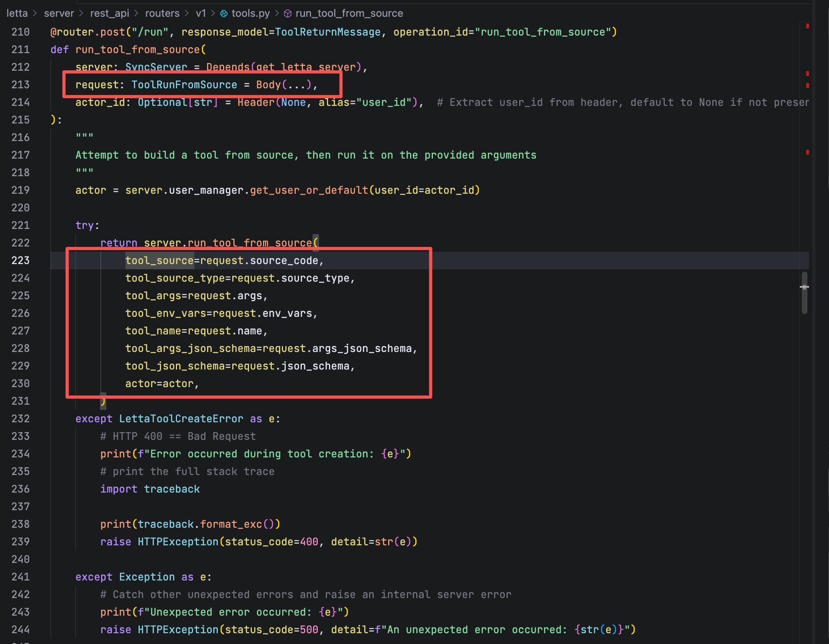The width and height of the screenshot is (829, 644).
Task: Click get_user_or_default method call on line 219
Action: 309,190
